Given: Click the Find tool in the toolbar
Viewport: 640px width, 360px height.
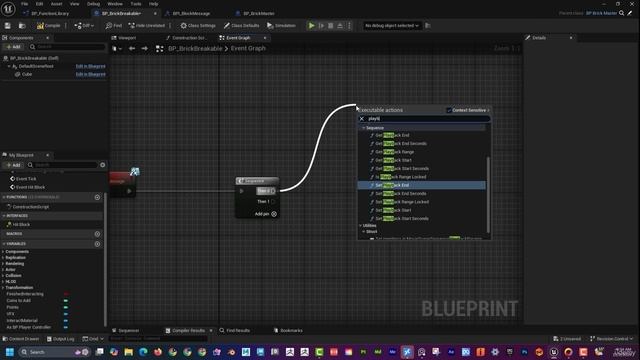Looking at the screenshot, I should [113, 26].
